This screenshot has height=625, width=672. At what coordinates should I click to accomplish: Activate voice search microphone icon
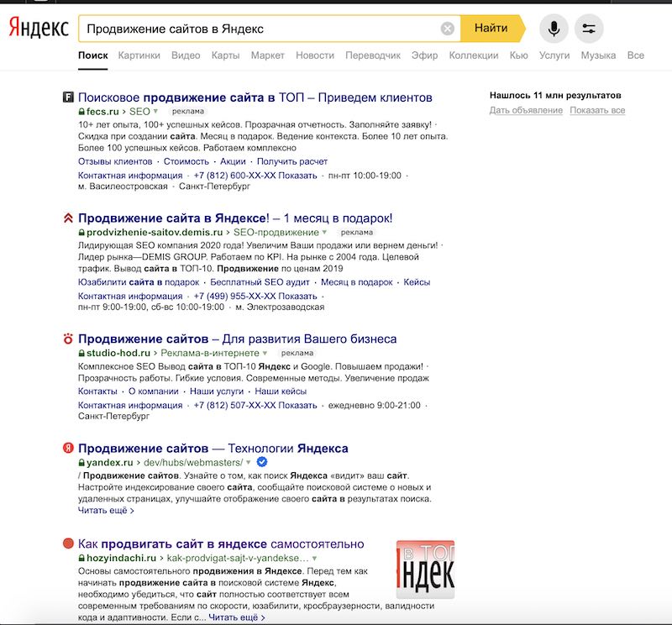pos(554,29)
